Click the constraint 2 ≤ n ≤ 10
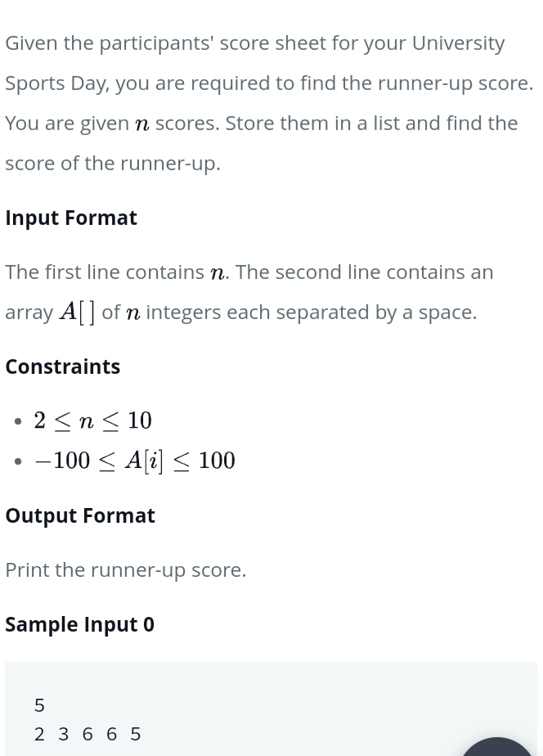The height and width of the screenshot is (756, 543). tap(92, 421)
